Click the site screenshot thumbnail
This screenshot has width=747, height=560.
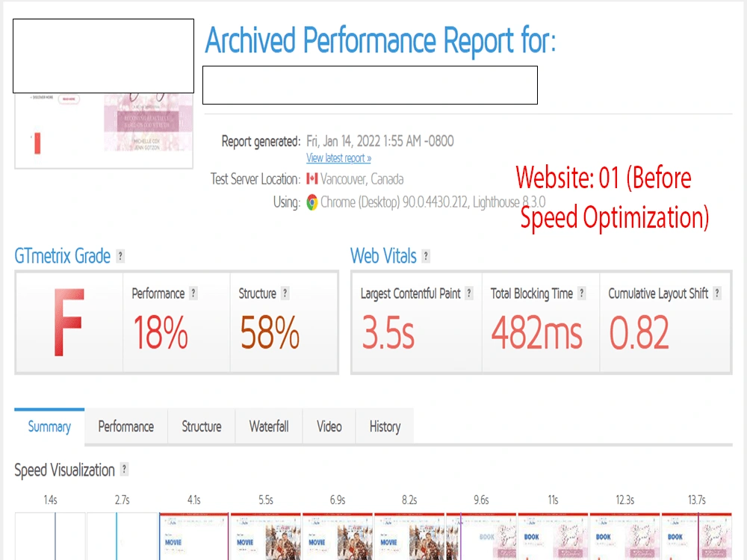tap(104, 131)
